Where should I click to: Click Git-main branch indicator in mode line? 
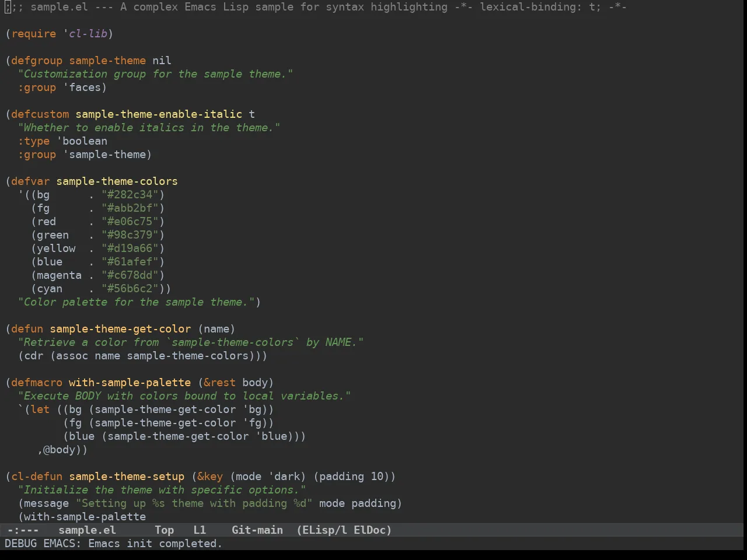257,530
